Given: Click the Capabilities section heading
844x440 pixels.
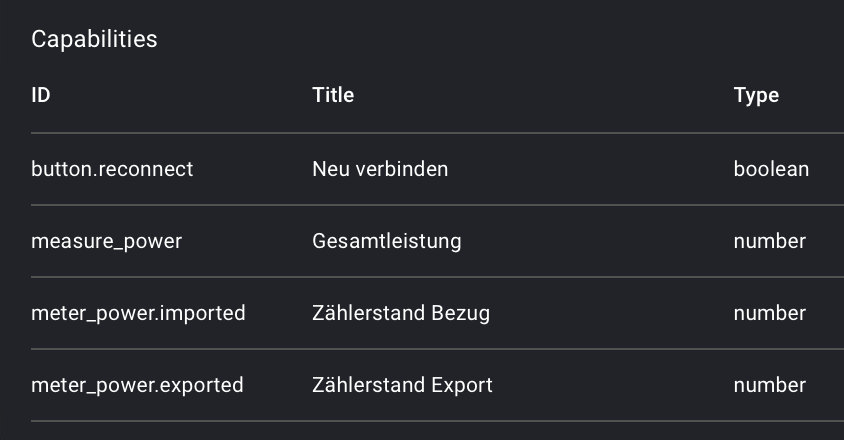Looking at the screenshot, I should [x=94, y=39].
